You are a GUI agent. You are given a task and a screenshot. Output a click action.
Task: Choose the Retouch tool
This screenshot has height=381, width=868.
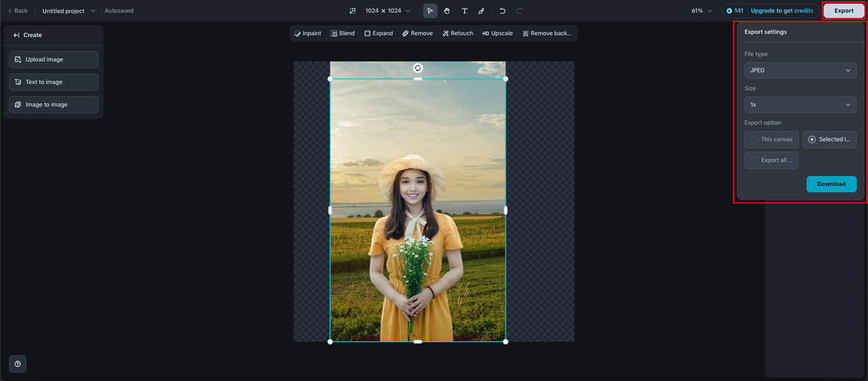click(458, 33)
